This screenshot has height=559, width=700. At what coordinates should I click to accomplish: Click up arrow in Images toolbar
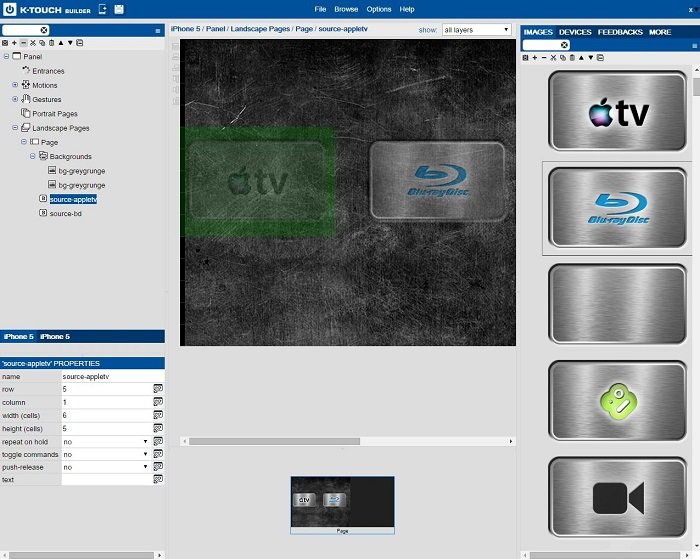click(581, 58)
